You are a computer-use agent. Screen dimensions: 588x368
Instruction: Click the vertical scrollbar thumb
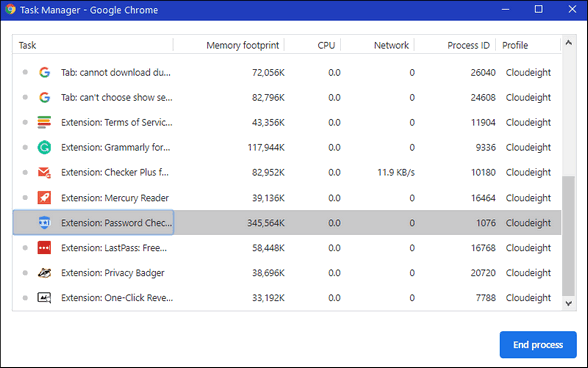(x=568, y=236)
